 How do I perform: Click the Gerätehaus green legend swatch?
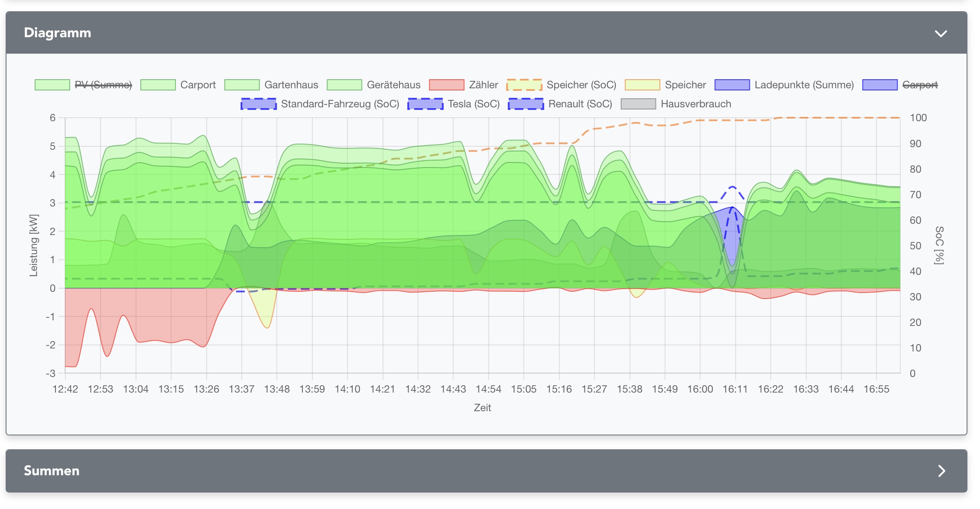pyautogui.click(x=344, y=85)
